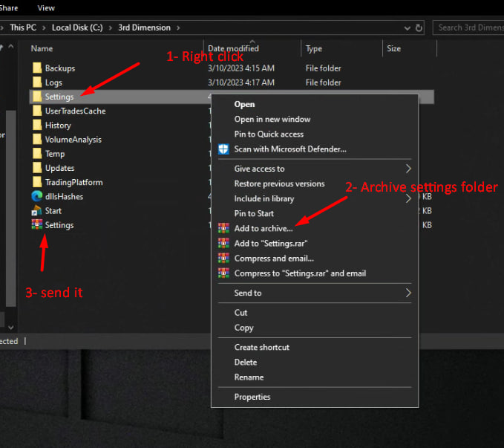Click the WinRAR icon next to Compress and email
The height and width of the screenshot is (448, 504).
click(223, 259)
